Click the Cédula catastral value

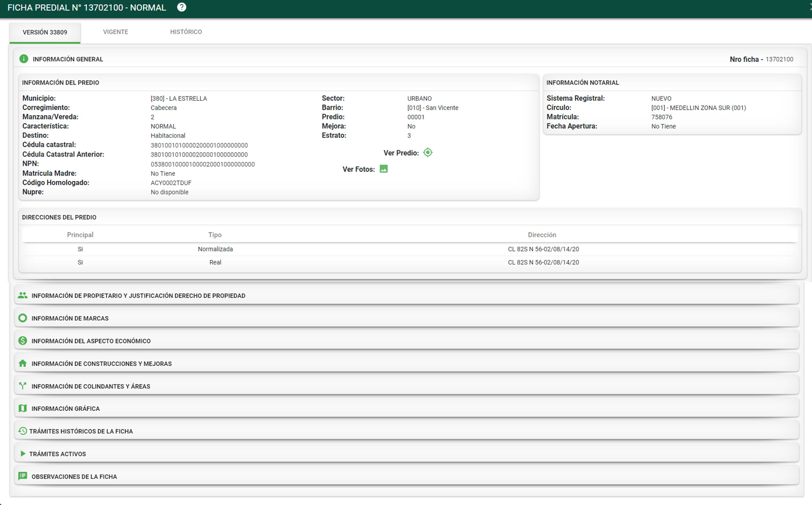click(199, 145)
